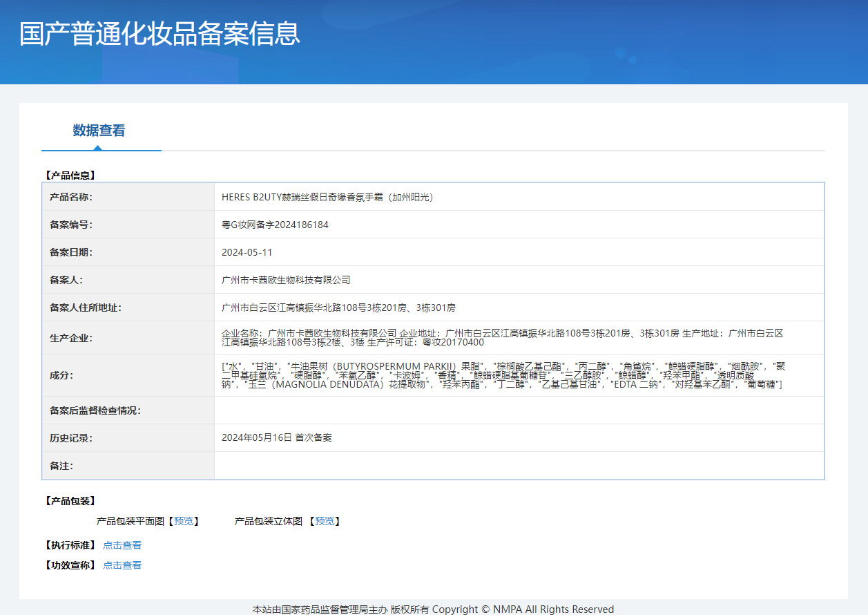Open 预览 link for 产品包装平面图
This screenshot has width=868, height=615.
184,521
